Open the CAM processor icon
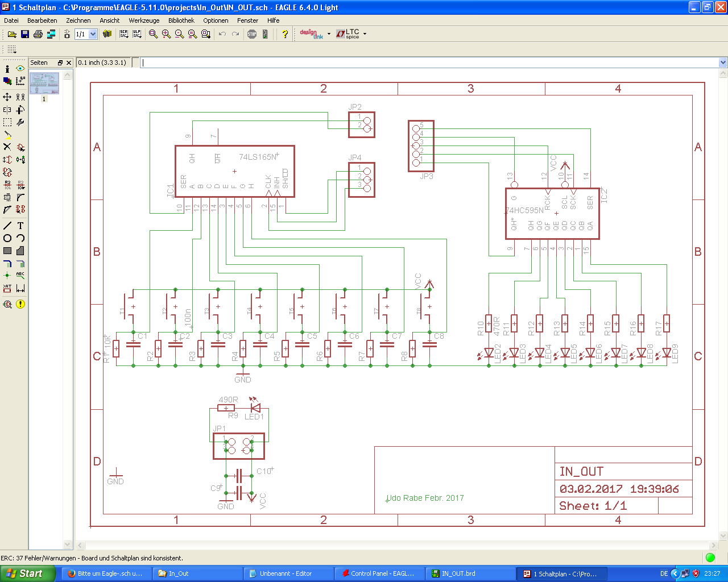728x582 pixels. point(51,34)
